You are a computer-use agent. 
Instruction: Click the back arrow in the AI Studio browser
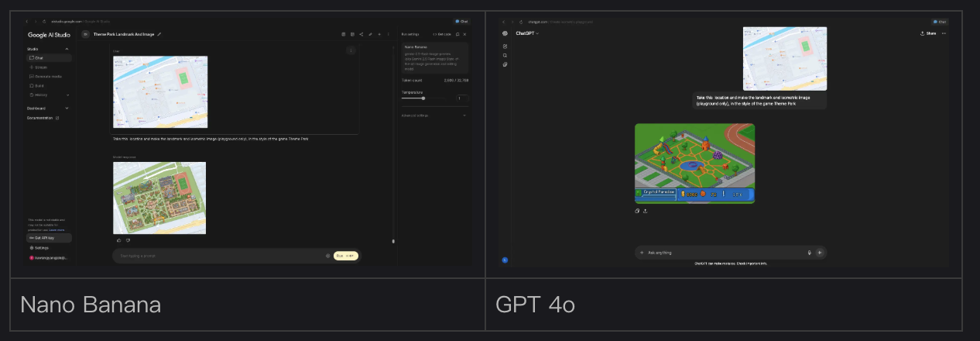pyautogui.click(x=26, y=21)
